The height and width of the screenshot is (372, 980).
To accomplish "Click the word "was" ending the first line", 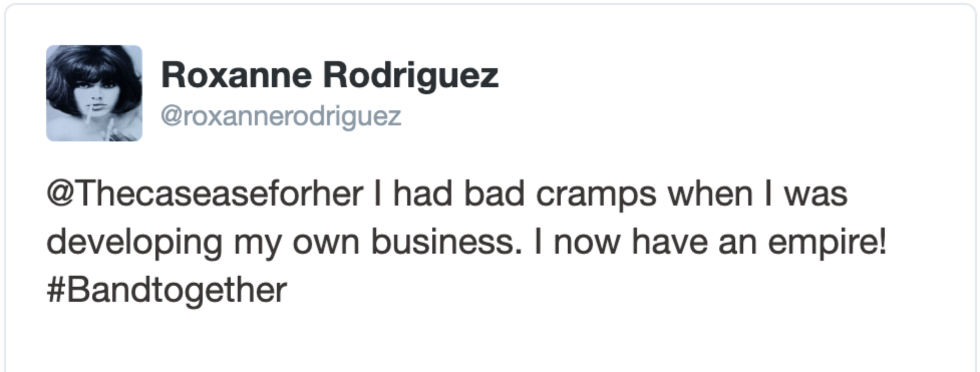I will coord(815,194).
